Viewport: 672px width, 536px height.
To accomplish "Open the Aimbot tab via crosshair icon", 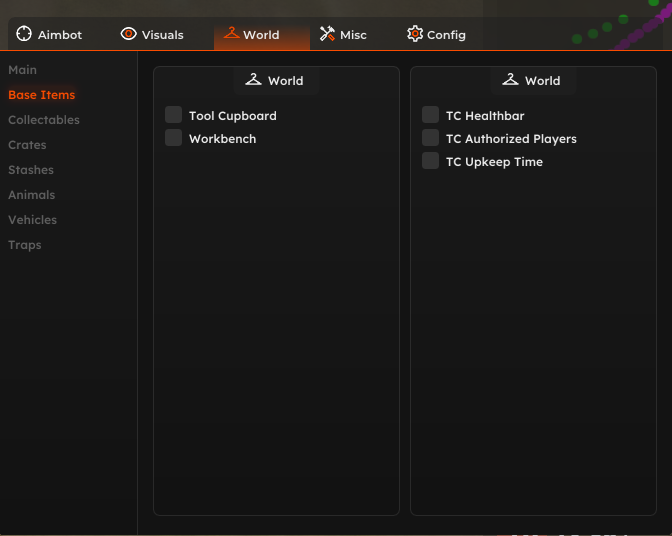I will (24, 34).
